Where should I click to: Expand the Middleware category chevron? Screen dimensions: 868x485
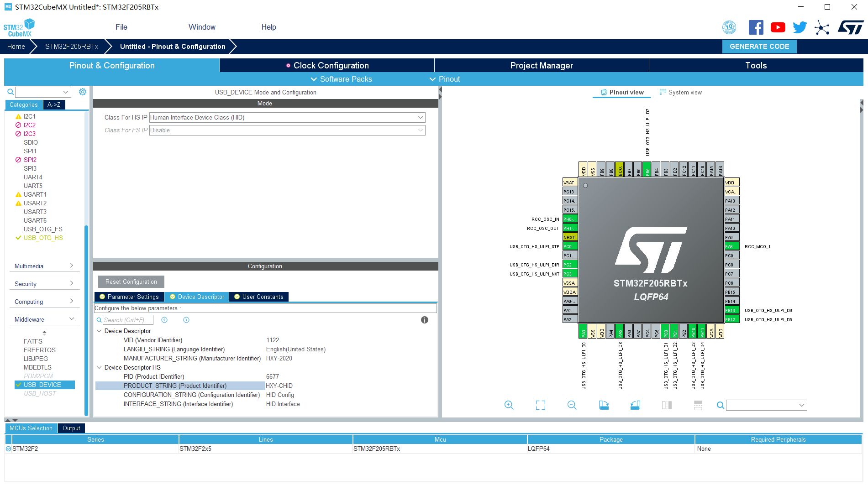tap(72, 318)
